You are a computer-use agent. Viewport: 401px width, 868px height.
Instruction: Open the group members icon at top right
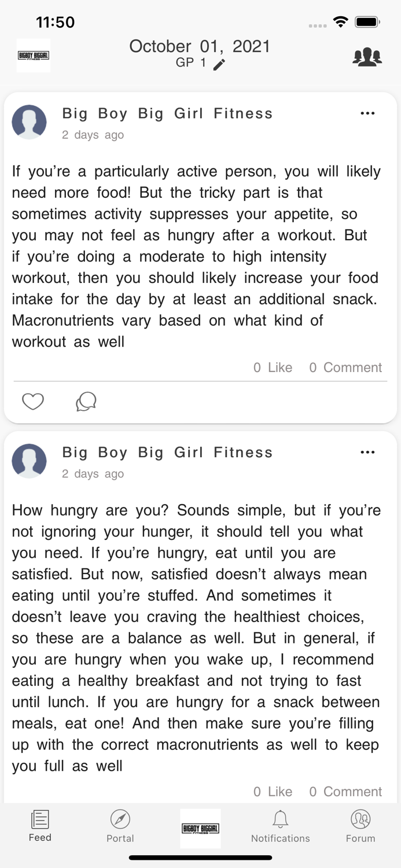click(367, 56)
